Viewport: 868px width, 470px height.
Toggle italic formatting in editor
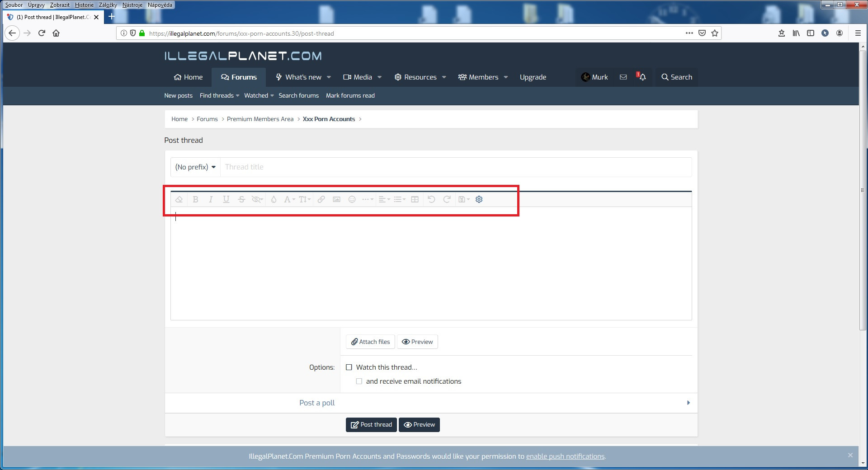[x=211, y=199]
